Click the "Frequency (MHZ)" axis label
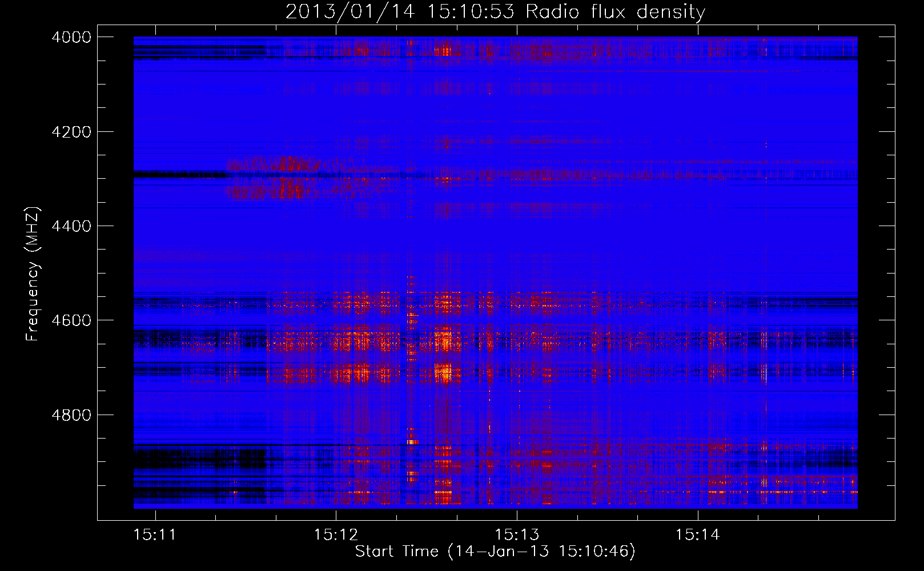The height and width of the screenshot is (571, 924). click(33, 274)
